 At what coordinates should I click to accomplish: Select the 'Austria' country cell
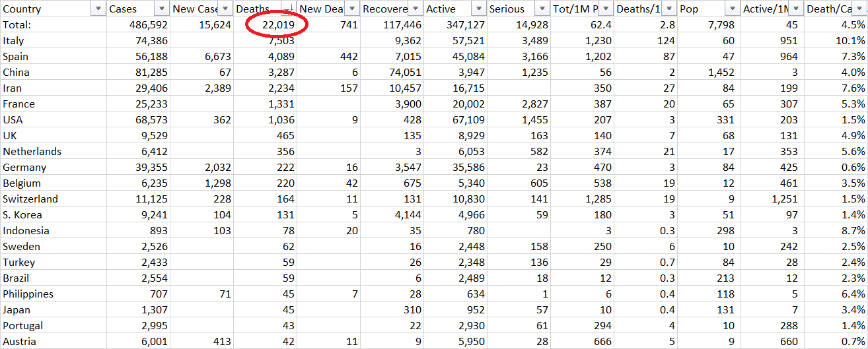[x=54, y=341]
